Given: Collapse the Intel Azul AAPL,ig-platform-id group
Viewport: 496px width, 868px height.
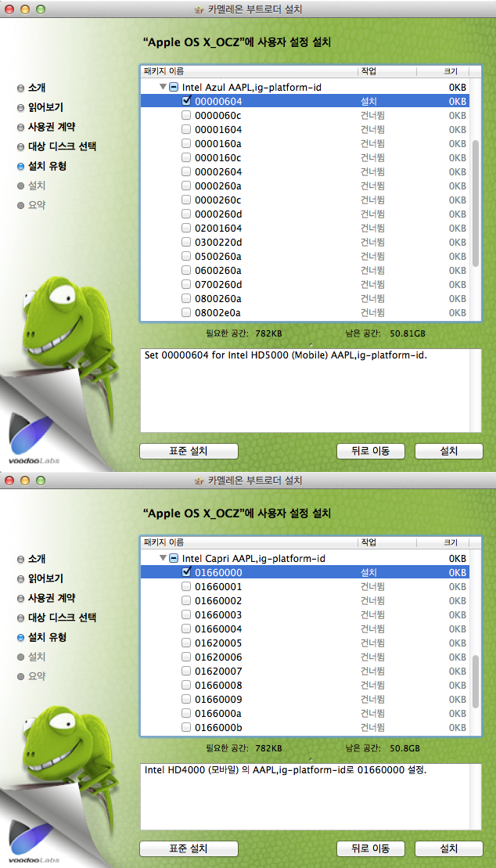Looking at the screenshot, I should [x=163, y=88].
